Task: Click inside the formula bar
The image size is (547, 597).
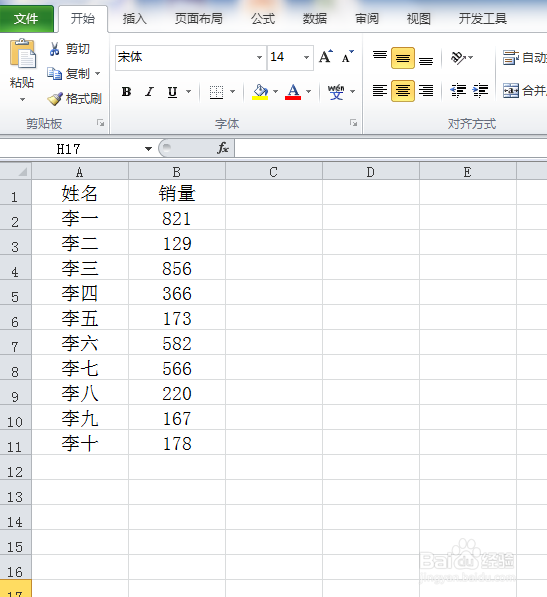Action: pyautogui.click(x=391, y=148)
